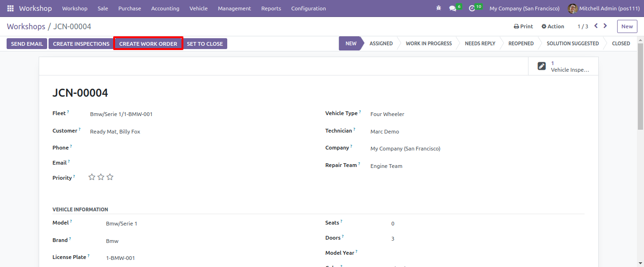Click the vertical page scrollbar

(640, 154)
